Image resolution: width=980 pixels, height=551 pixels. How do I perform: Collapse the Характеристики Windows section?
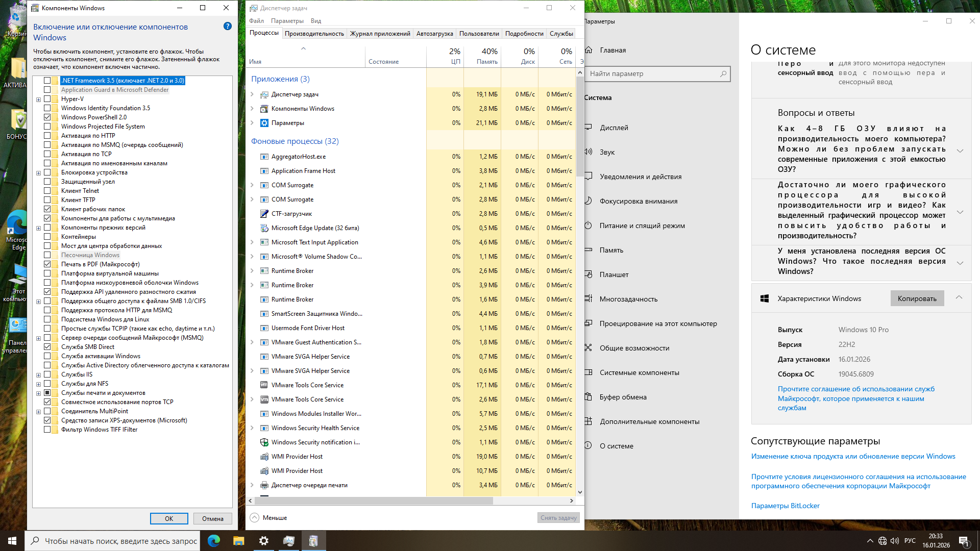959,298
